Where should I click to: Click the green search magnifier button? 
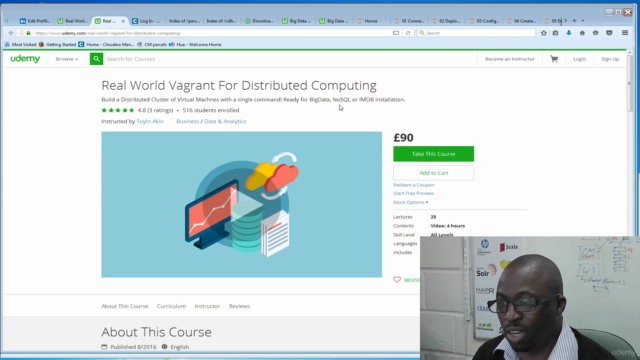click(x=96, y=59)
